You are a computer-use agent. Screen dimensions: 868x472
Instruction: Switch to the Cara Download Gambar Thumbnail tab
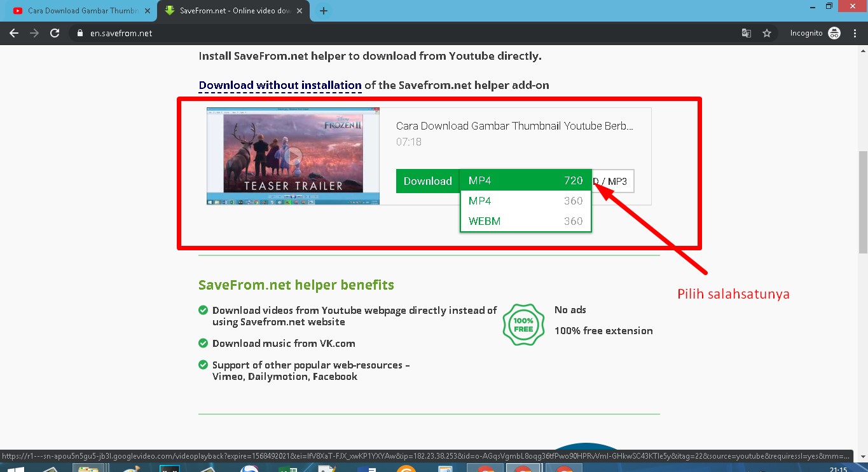[81, 11]
